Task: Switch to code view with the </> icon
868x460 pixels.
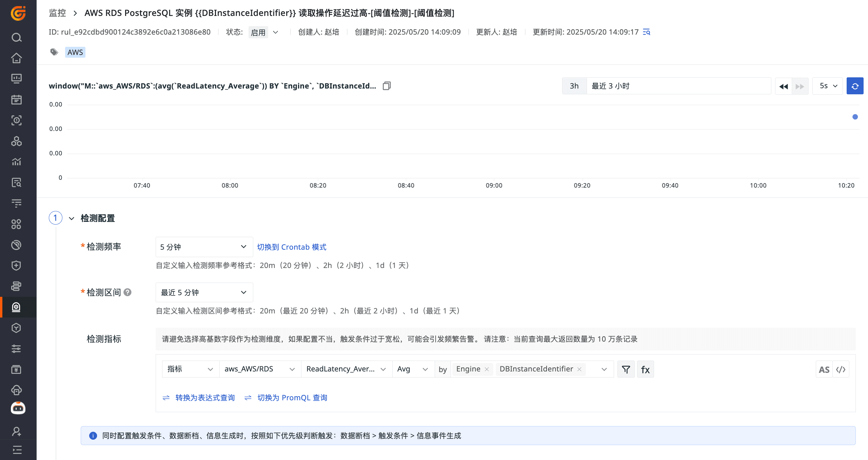Action: [x=841, y=369]
